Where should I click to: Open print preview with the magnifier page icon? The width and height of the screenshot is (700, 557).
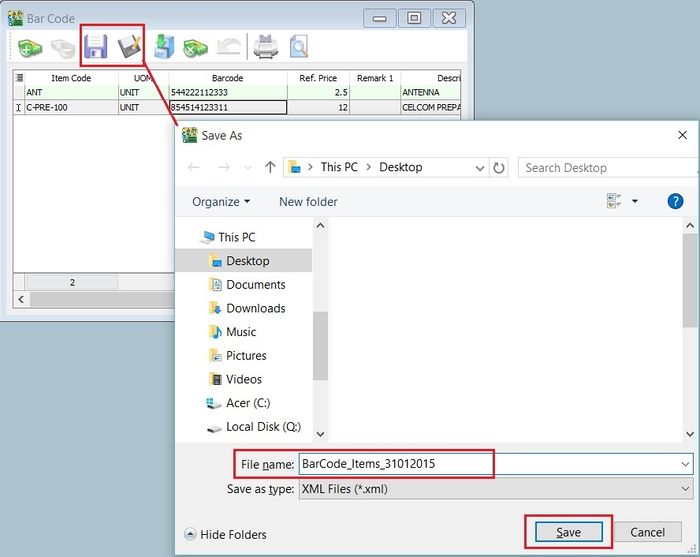[x=298, y=47]
